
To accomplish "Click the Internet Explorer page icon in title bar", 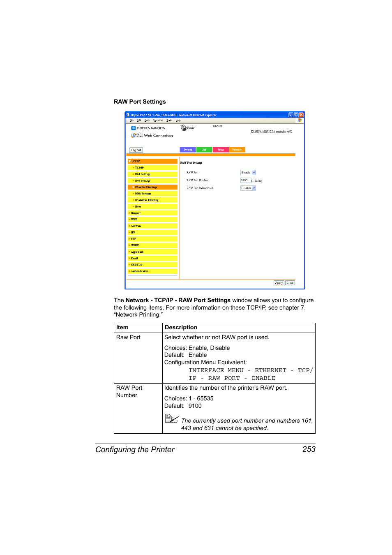I will pyautogui.click(x=128, y=115).
